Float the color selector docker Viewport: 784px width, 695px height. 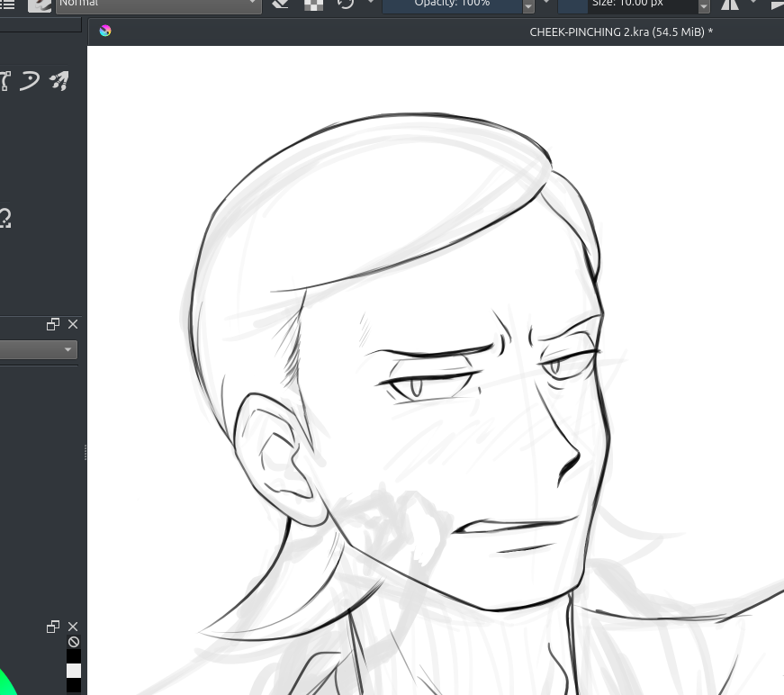(53, 627)
